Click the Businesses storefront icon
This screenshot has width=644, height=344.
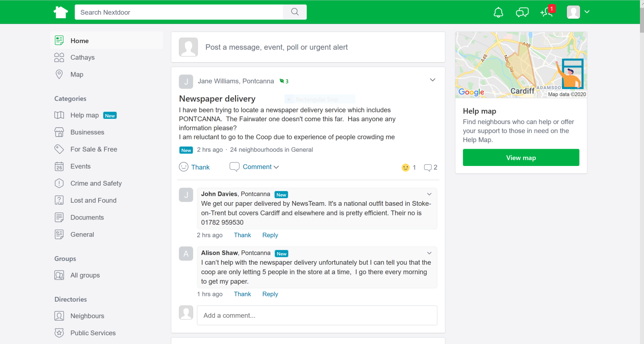click(x=59, y=132)
